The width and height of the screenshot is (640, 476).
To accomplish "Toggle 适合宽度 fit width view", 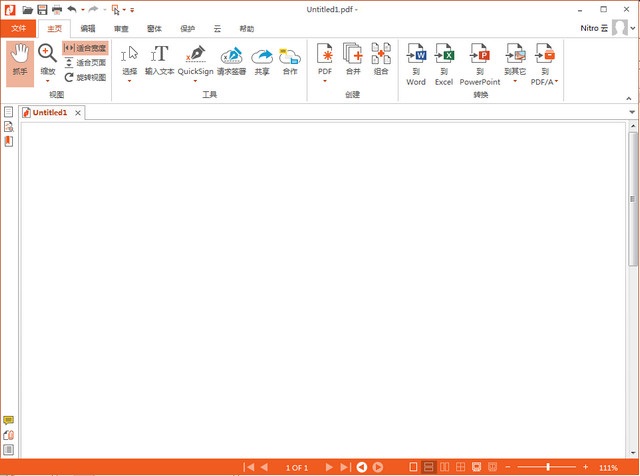I will click(x=85, y=47).
